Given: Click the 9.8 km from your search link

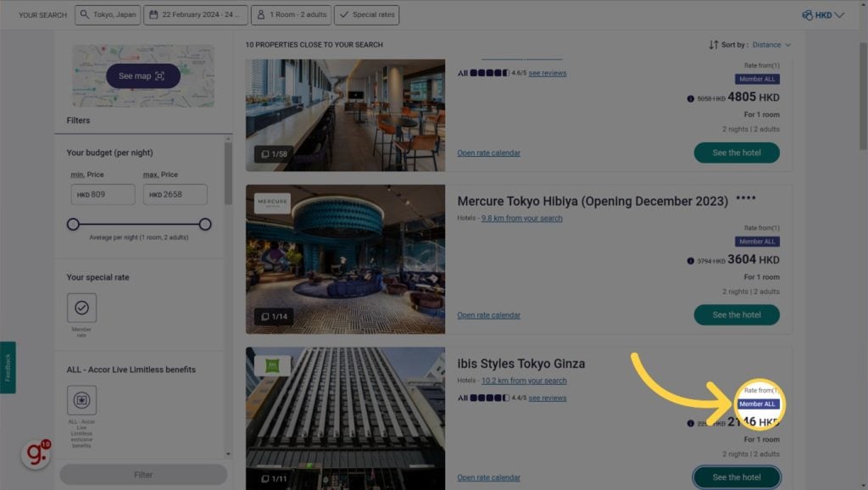Looking at the screenshot, I should point(522,218).
